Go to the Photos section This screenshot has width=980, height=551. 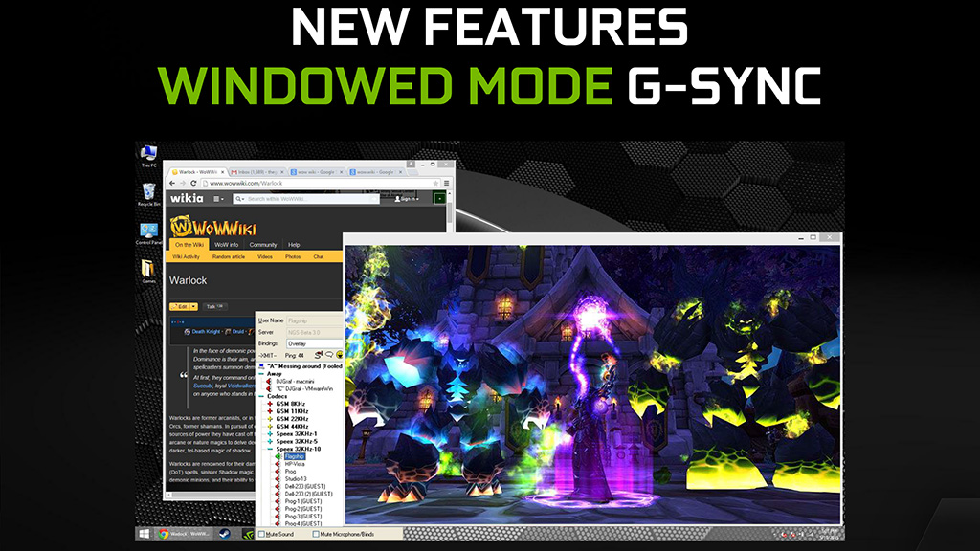tap(293, 256)
